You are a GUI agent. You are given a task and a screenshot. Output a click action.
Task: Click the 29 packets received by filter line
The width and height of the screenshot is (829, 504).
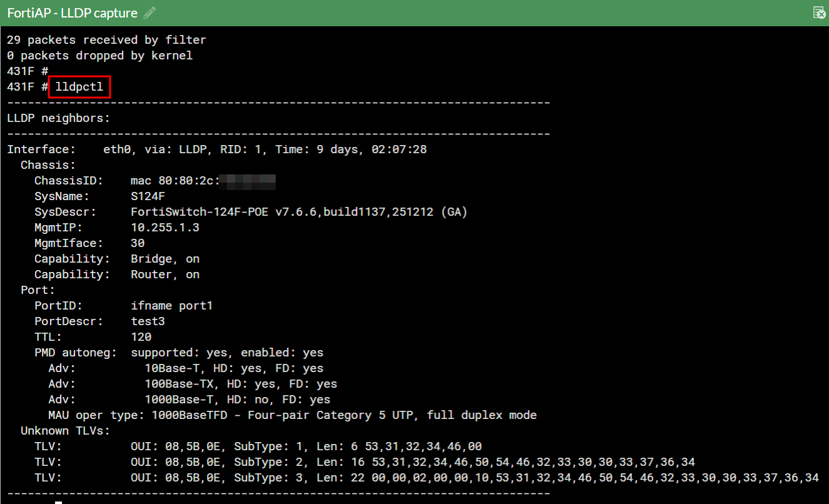coord(106,40)
